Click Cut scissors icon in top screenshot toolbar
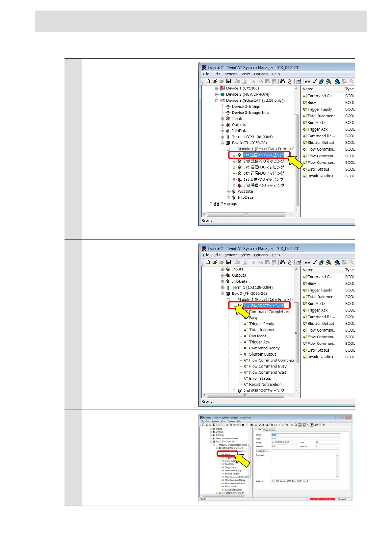 click(x=253, y=81)
